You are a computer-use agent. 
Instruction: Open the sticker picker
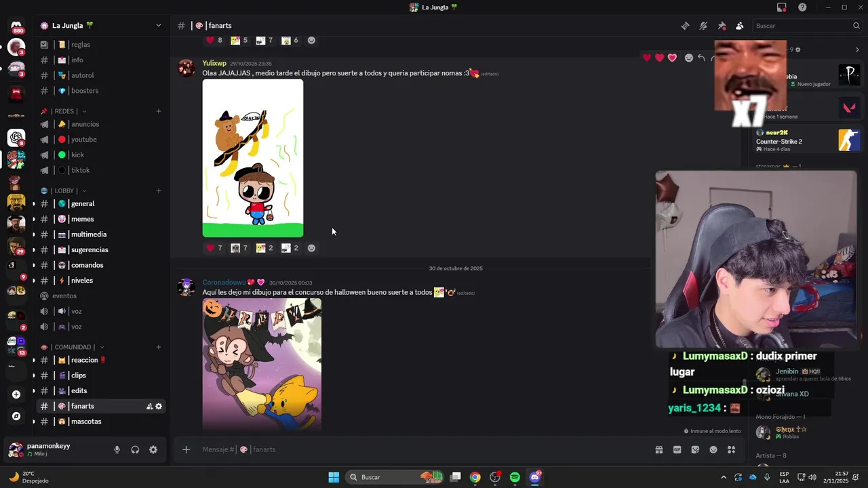click(695, 449)
